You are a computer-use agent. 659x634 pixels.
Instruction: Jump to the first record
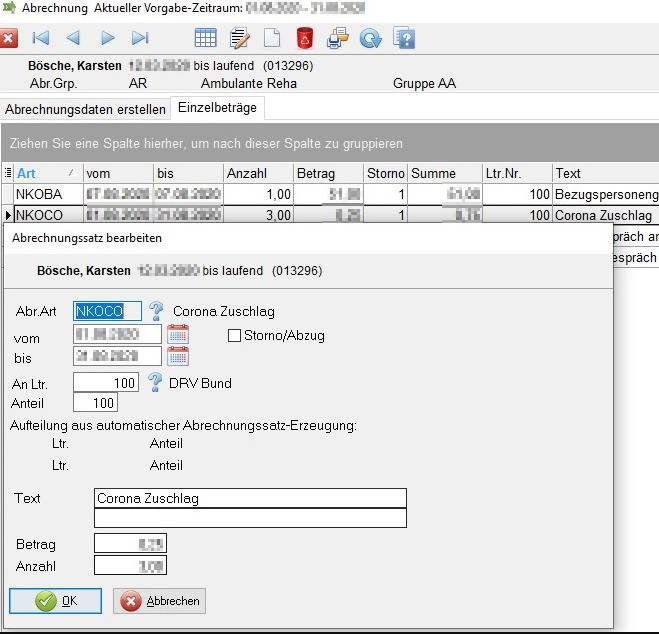tap(41, 39)
